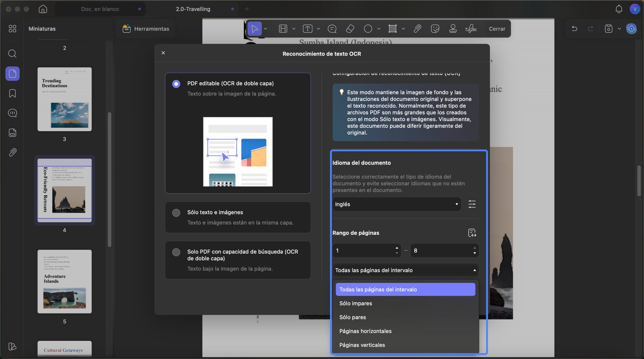This screenshot has height=359, width=644.
Task: Open Trending Destinations thumbnail page 3
Action: pos(64,99)
